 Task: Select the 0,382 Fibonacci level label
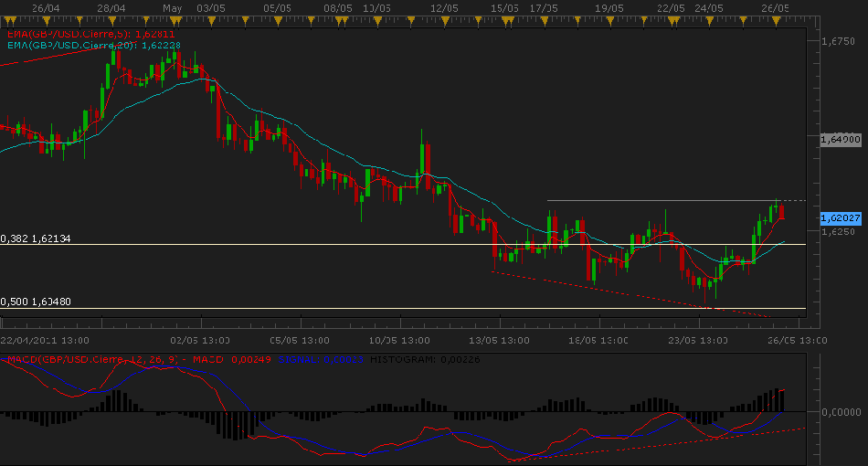(37, 238)
